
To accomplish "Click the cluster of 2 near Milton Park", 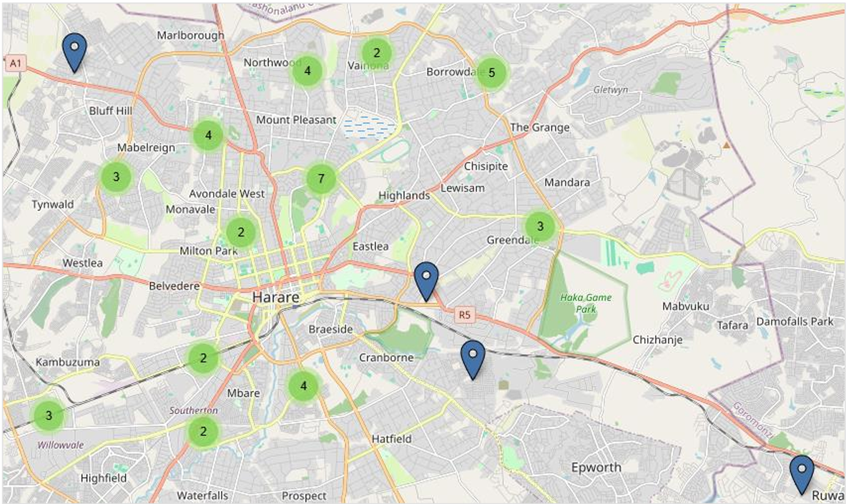I will (x=240, y=232).
